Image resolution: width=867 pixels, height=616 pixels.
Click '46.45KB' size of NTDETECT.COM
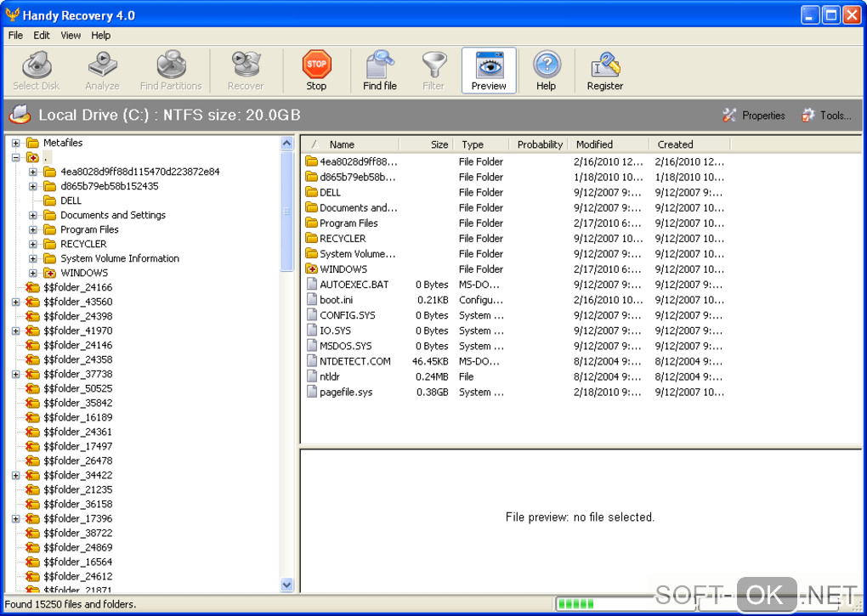[430, 361]
